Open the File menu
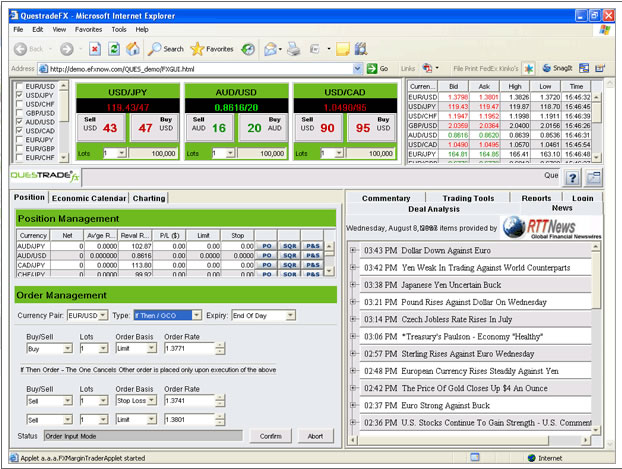 tap(18, 29)
